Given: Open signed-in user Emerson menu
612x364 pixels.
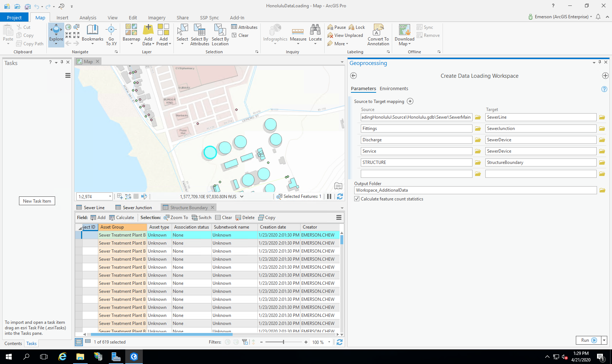Looking at the screenshot, I should point(561,17).
